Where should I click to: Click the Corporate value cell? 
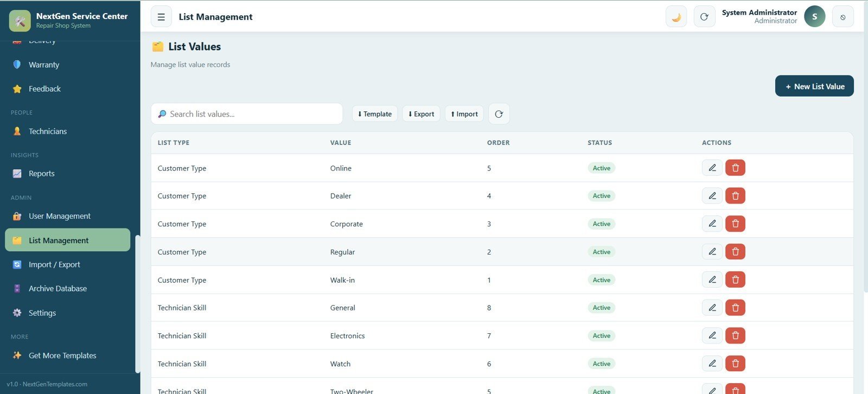click(x=347, y=224)
